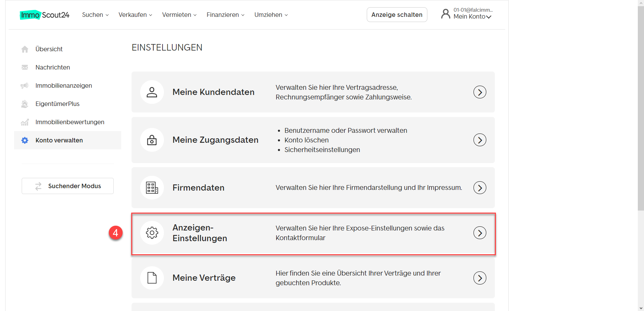
Task: Select EigentümerPlus in the sidebar
Action: [57, 104]
